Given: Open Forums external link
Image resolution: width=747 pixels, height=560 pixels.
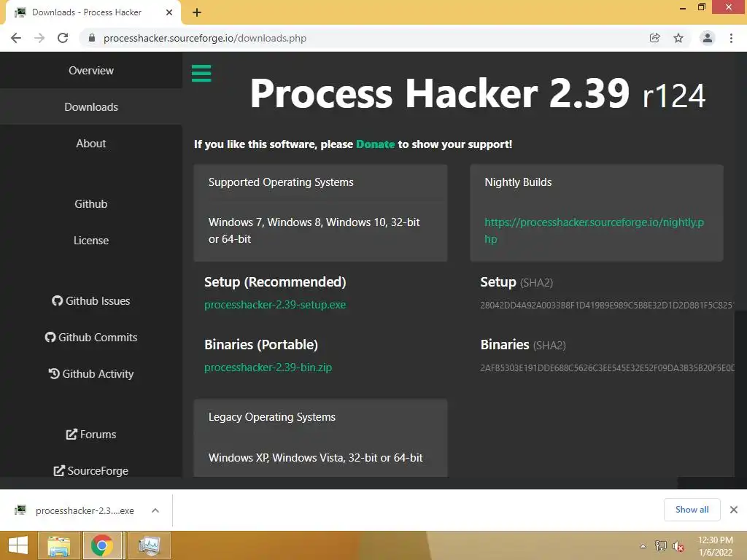Looking at the screenshot, I should 91,435.
